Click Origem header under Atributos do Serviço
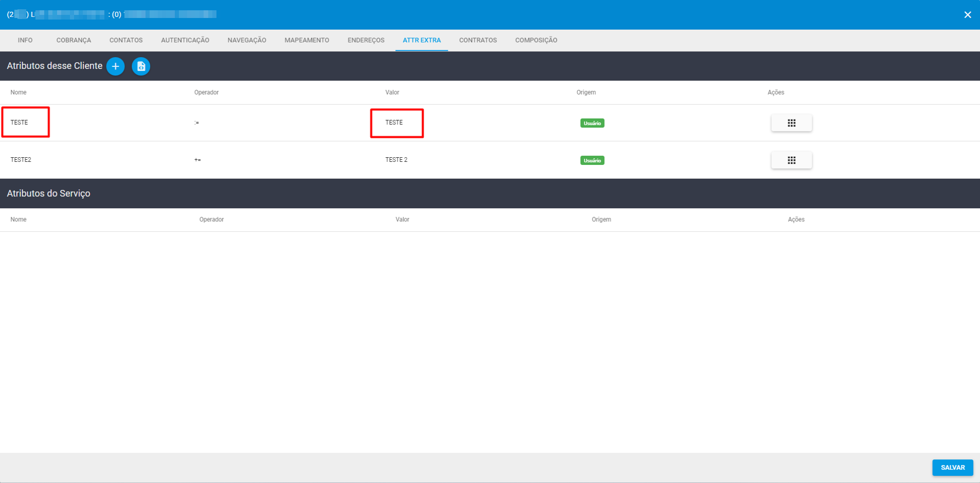 (602, 219)
